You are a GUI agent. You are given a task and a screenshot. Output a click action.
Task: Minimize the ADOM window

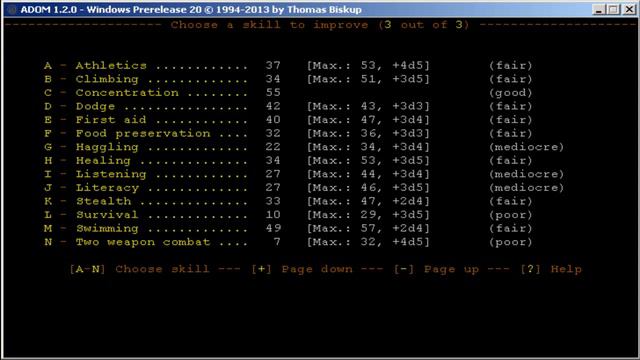[598, 9]
